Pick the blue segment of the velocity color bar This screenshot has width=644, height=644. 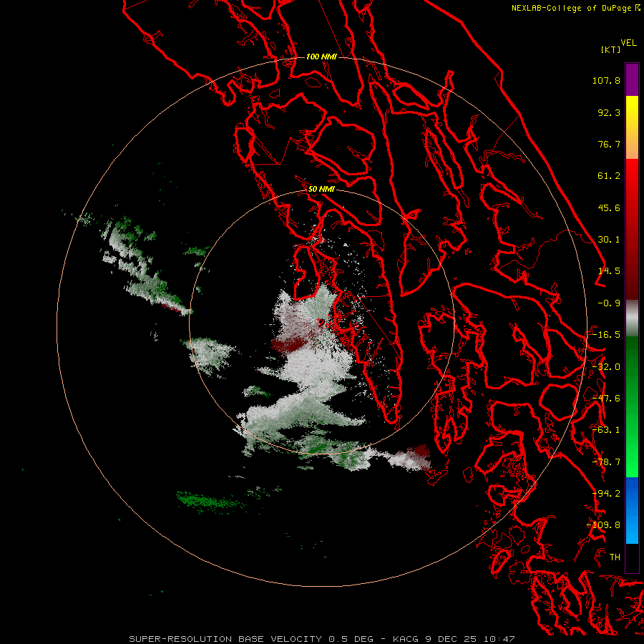tap(632, 510)
